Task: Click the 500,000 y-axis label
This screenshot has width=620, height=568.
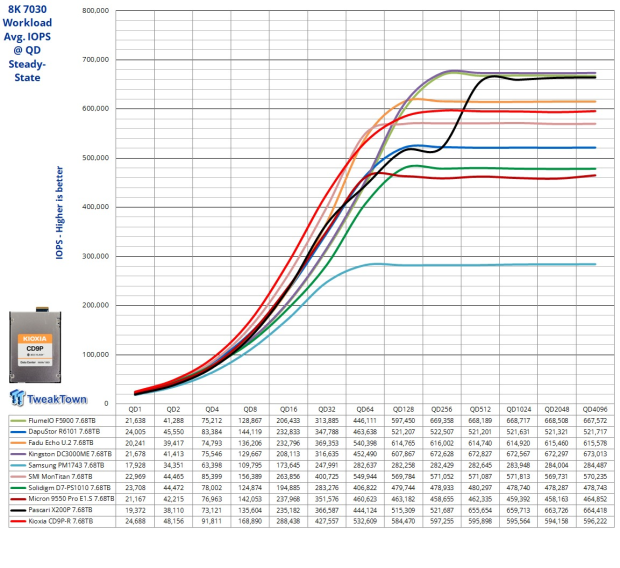Action: point(96,158)
